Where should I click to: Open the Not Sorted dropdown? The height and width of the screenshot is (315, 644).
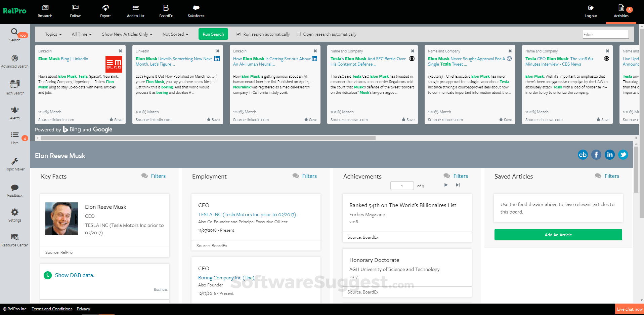tap(175, 34)
